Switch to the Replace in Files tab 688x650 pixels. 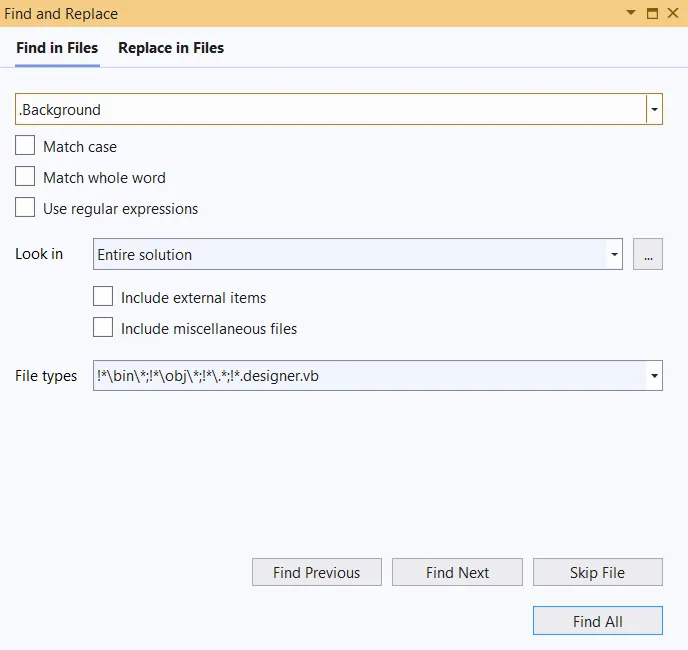[x=171, y=48]
